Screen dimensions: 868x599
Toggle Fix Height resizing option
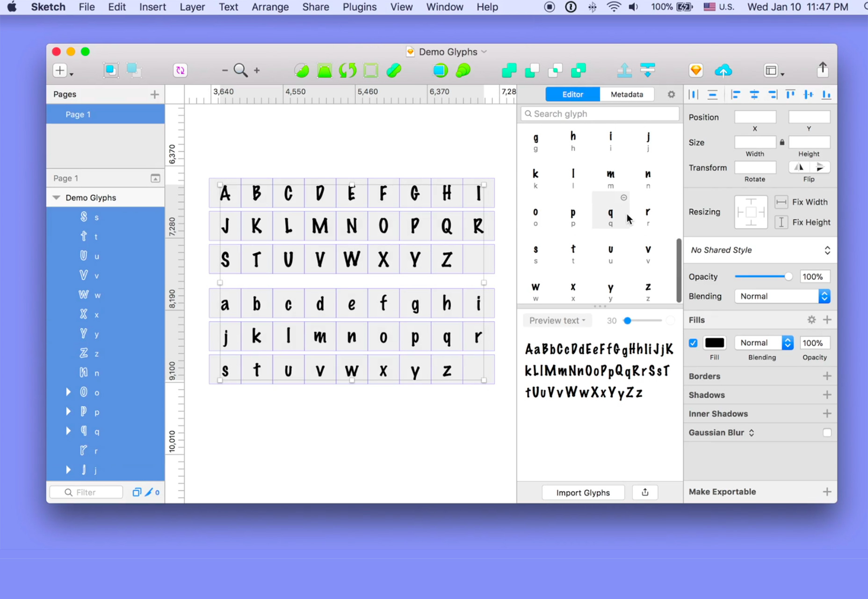(x=781, y=222)
